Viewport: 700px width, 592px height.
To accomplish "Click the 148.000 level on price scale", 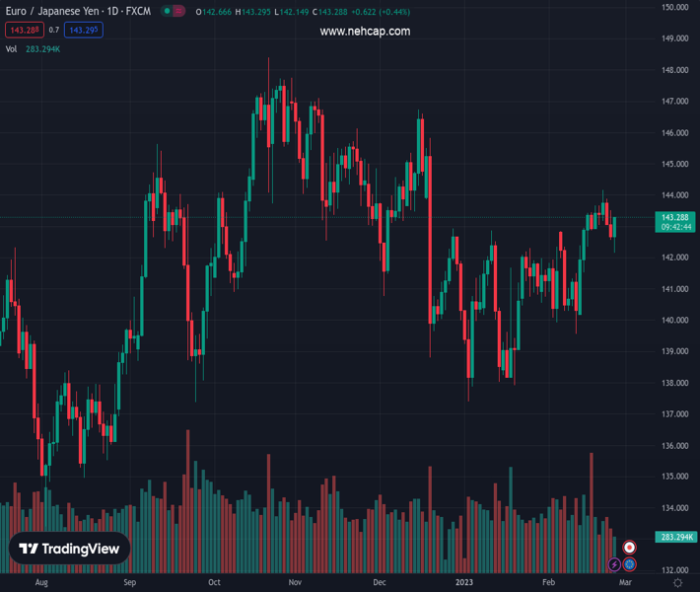I will click(x=674, y=70).
